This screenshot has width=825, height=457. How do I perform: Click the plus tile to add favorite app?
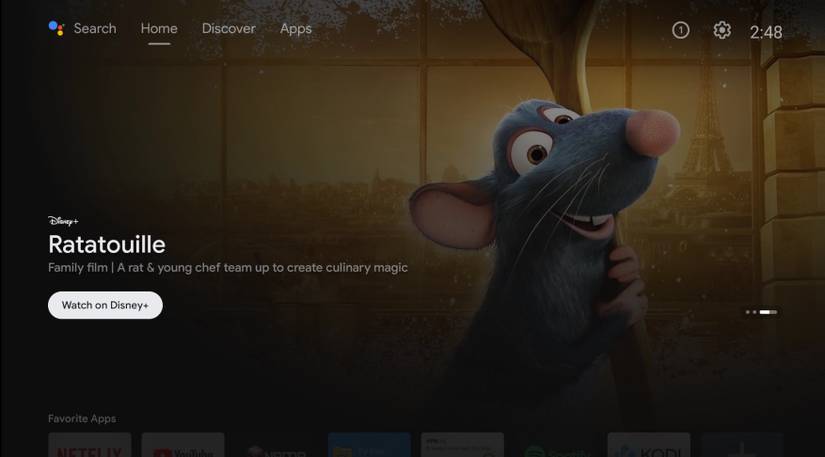click(x=742, y=445)
